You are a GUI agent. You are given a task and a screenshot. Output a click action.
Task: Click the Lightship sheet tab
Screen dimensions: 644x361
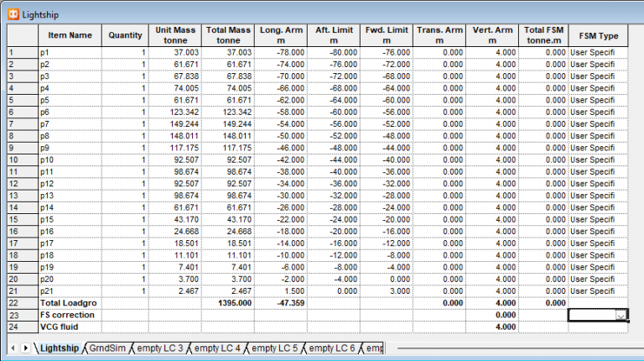[x=59, y=348]
